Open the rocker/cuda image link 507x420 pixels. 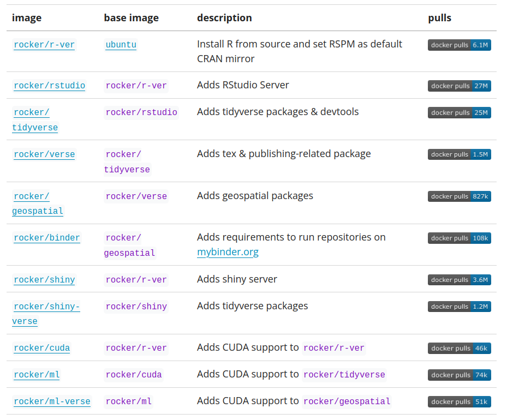coord(42,348)
